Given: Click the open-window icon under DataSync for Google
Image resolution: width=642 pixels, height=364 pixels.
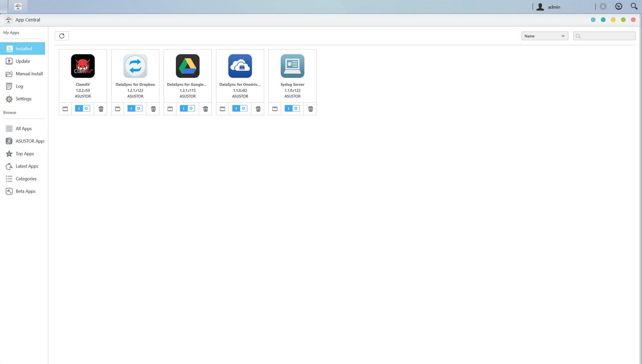Looking at the screenshot, I should 170,109.
